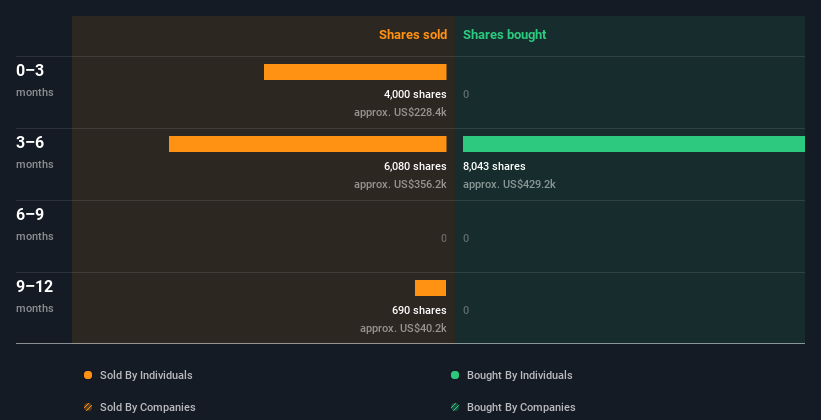
Task: Click the sold zero in the 6–9 months row
Action: [x=443, y=238]
